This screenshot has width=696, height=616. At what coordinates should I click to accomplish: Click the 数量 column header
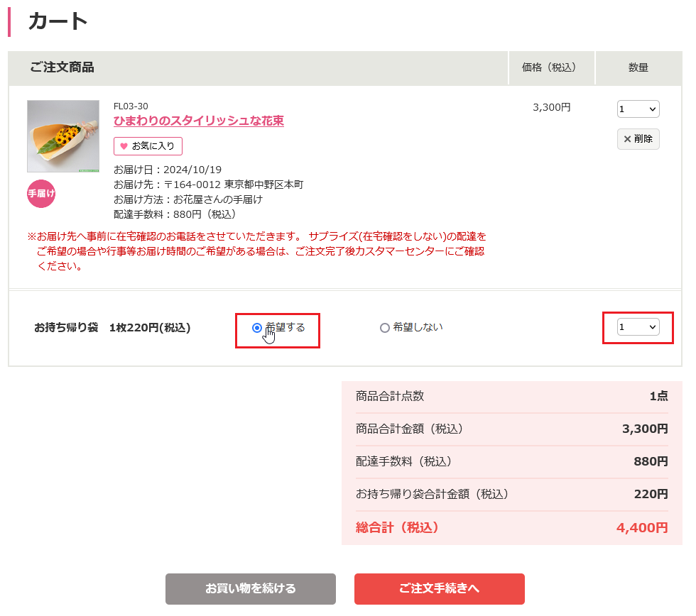click(x=638, y=68)
